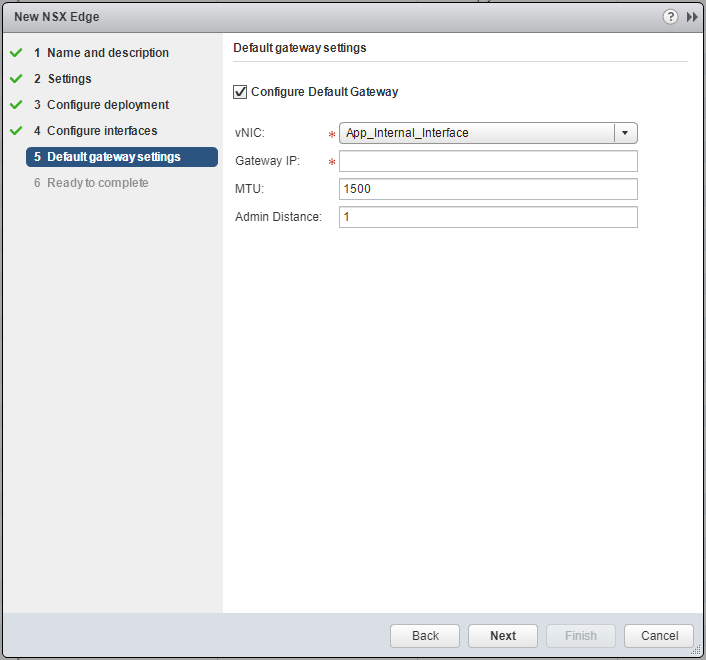
Task: Open the help question mark icon
Action: (x=670, y=17)
